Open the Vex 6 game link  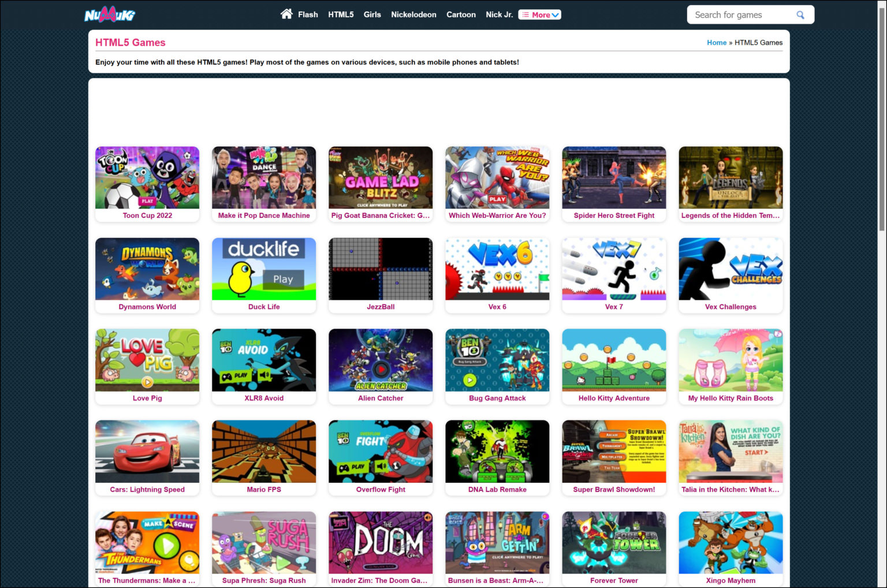[497, 269]
